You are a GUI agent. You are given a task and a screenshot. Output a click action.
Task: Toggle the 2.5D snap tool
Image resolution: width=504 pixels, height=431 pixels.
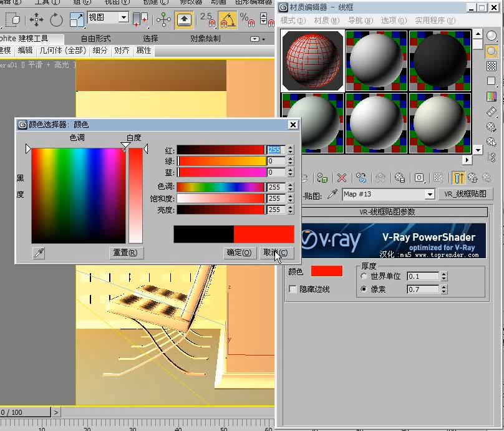tap(208, 20)
